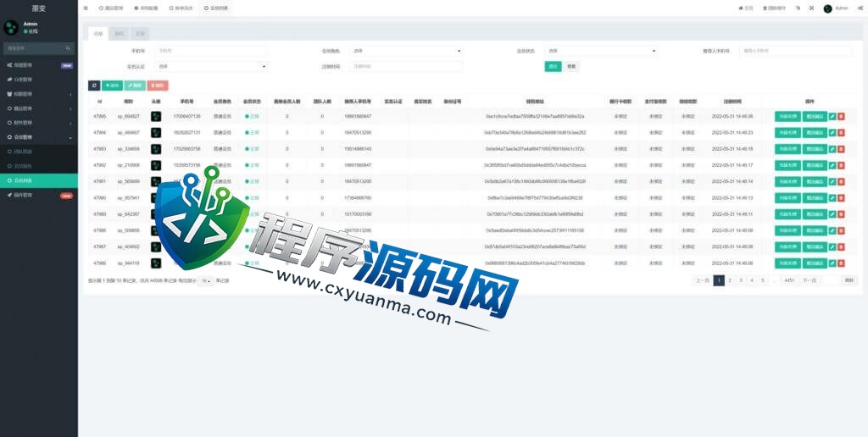Viewport: 868px width, 437px height.
Task: Click the pencil edit icon for row 47989
Action: (832, 214)
